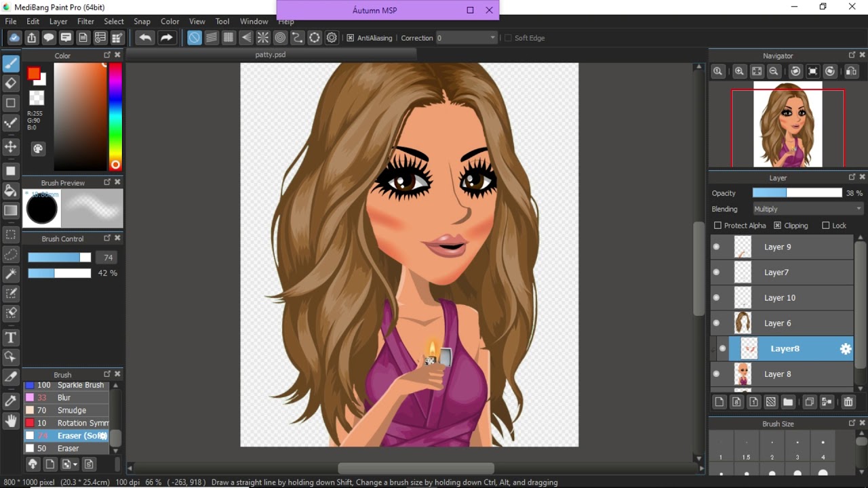Select the red foreground color swatch

(33, 73)
